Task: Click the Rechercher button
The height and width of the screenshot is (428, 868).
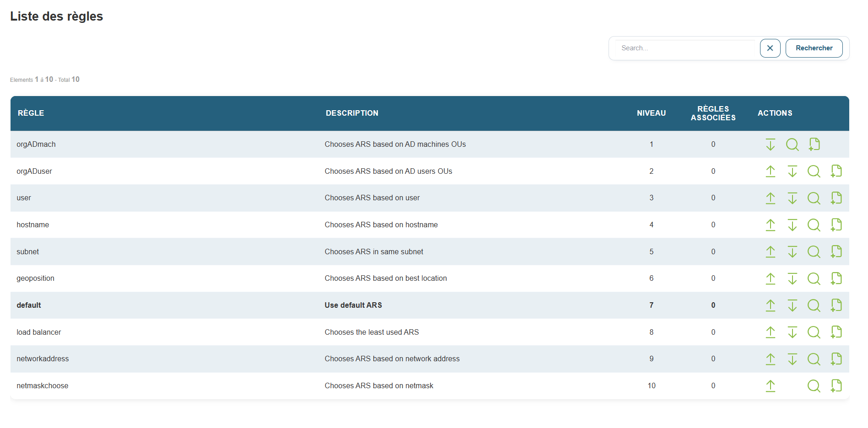Action: tap(814, 48)
